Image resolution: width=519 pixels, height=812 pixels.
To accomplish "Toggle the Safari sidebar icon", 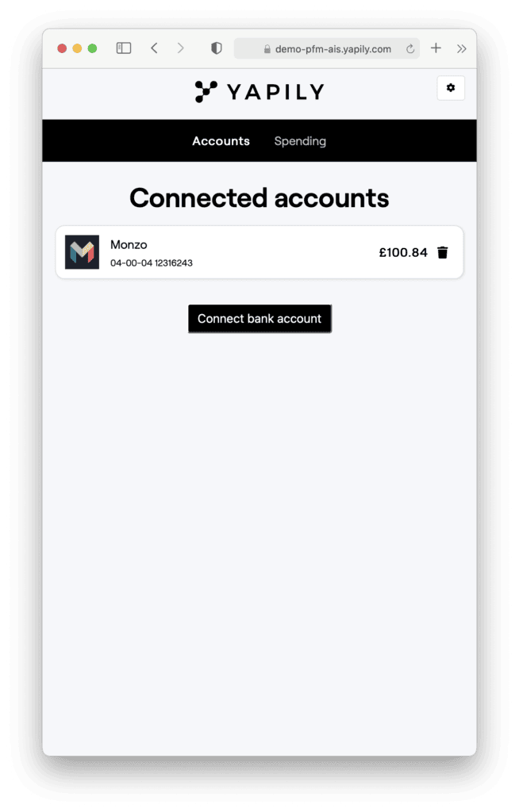I will pyautogui.click(x=123, y=48).
